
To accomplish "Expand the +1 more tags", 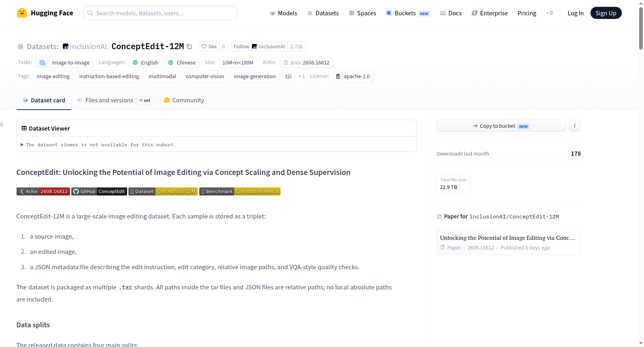I will (301, 76).
